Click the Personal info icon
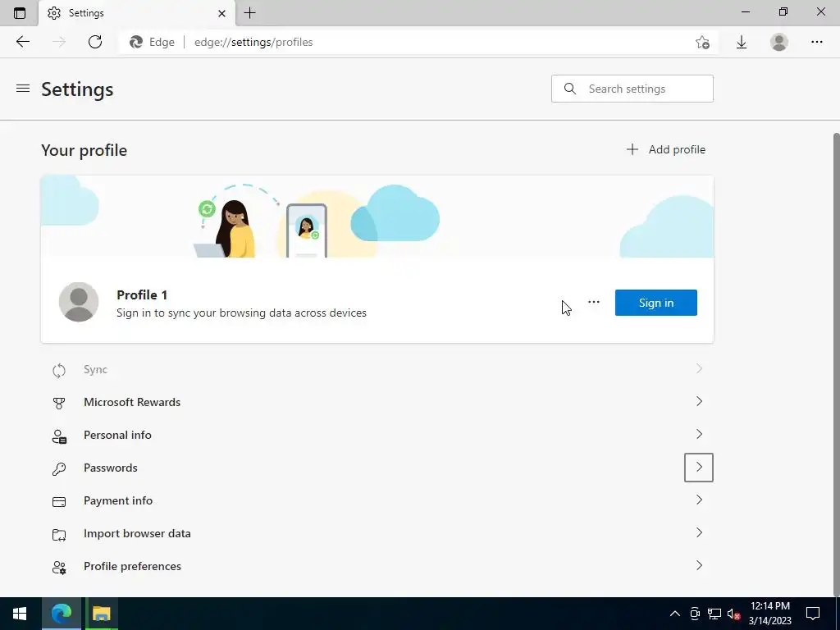This screenshot has height=630, width=840. pos(59,436)
